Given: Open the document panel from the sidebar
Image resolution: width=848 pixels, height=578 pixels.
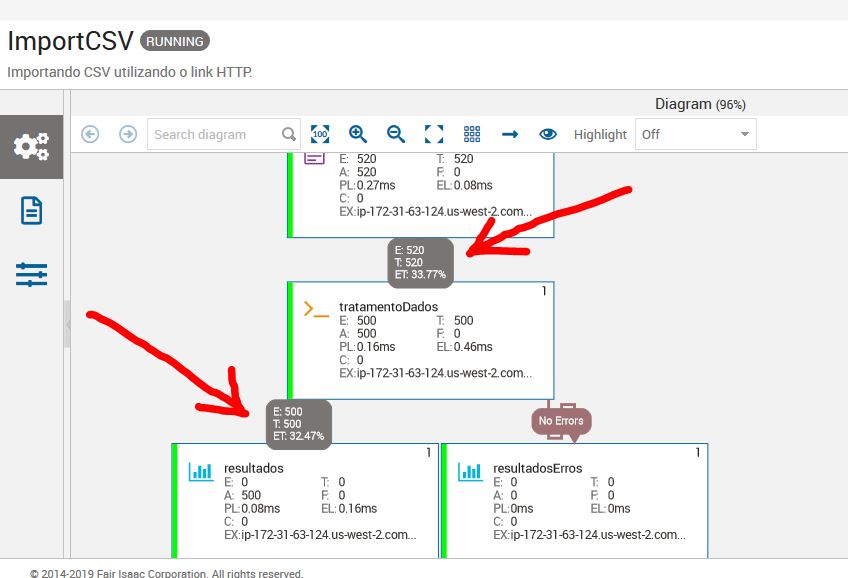Looking at the screenshot, I should pyautogui.click(x=31, y=210).
